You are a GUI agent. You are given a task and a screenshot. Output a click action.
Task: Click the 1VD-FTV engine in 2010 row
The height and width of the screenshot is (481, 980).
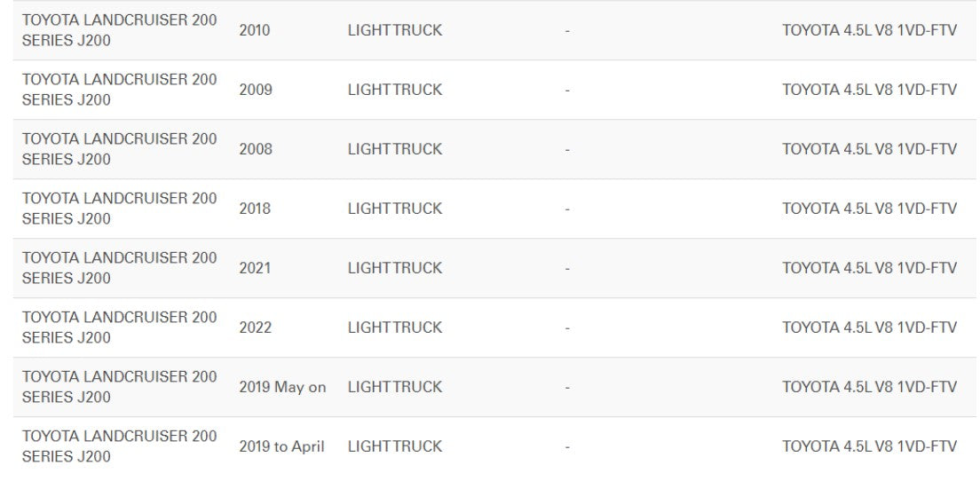pos(869,30)
